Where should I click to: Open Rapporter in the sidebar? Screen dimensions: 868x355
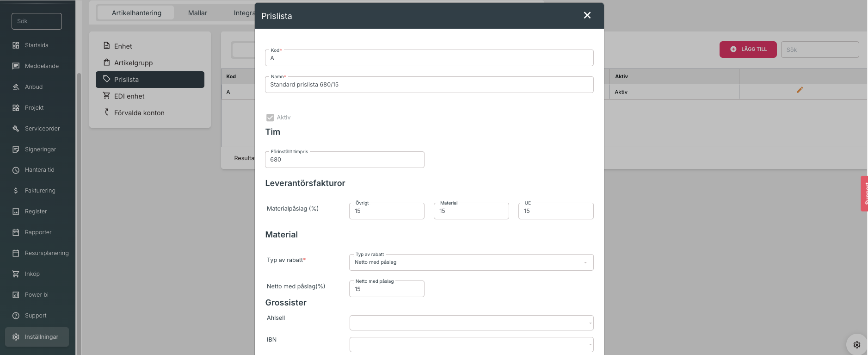pos(37,232)
